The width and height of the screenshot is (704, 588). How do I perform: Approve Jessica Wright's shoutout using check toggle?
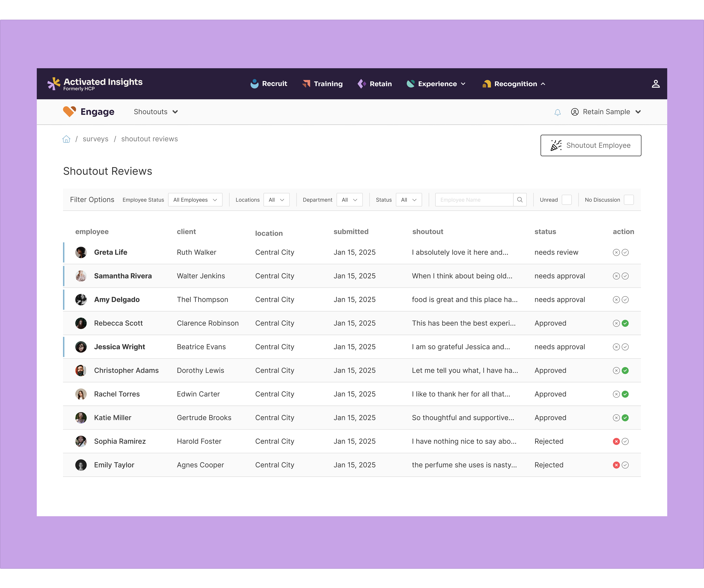pyautogui.click(x=625, y=347)
